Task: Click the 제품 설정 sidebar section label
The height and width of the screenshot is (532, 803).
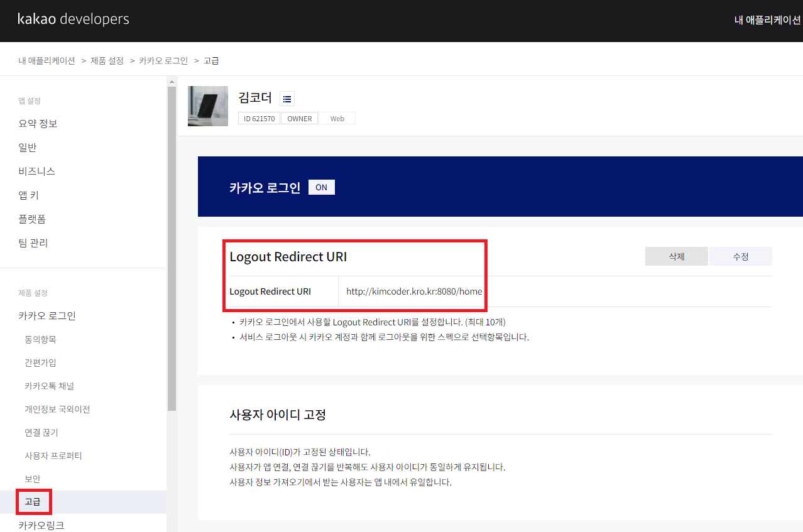Action: (33, 293)
